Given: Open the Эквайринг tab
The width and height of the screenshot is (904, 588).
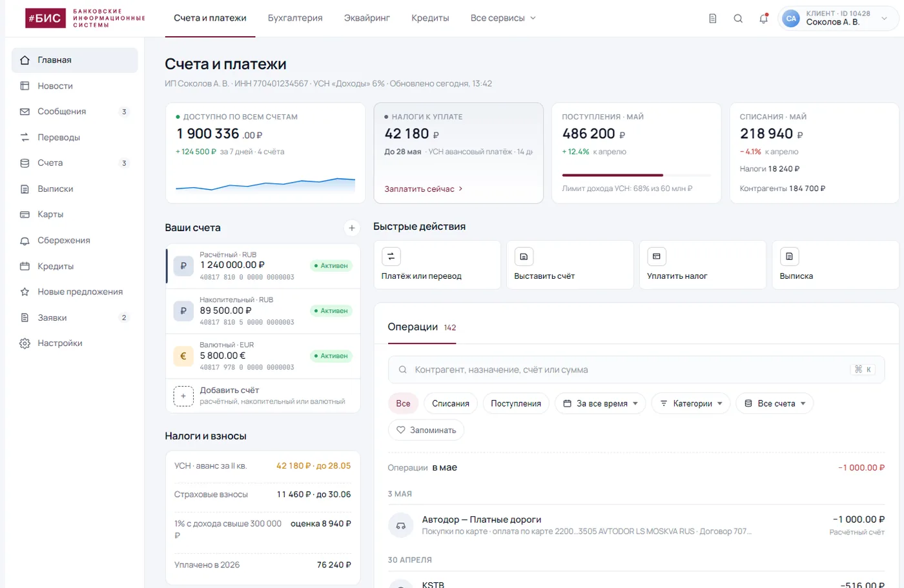Looking at the screenshot, I should pyautogui.click(x=367, y=18).
